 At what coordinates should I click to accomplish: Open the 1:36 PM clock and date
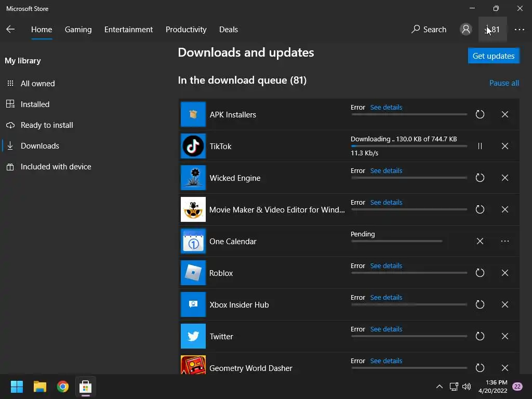click(493, 387)
